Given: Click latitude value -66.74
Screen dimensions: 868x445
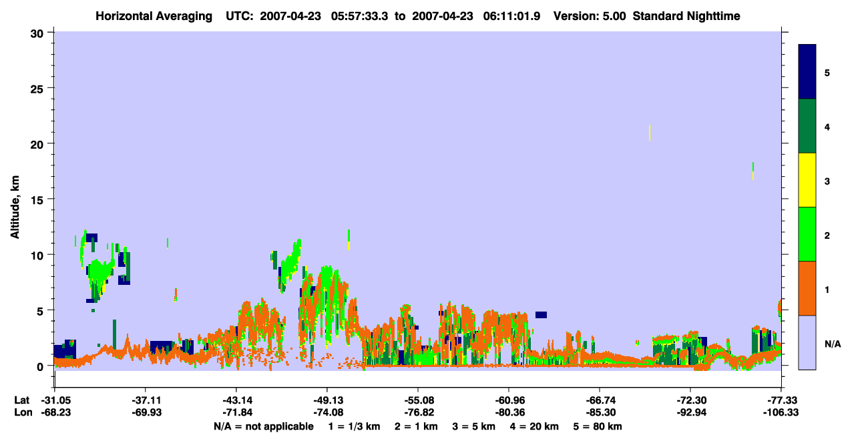Looking at the screenshot, I should tap(599, 400).
